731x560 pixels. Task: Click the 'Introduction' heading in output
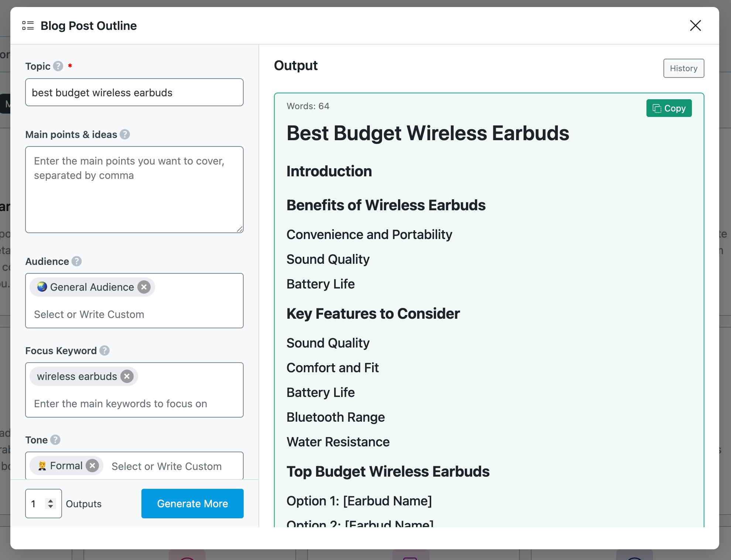click(329, 171)
